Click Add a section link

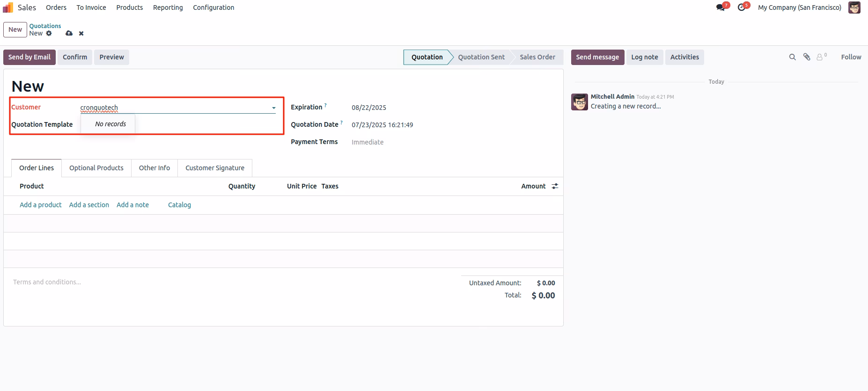(x=89, y=205)
